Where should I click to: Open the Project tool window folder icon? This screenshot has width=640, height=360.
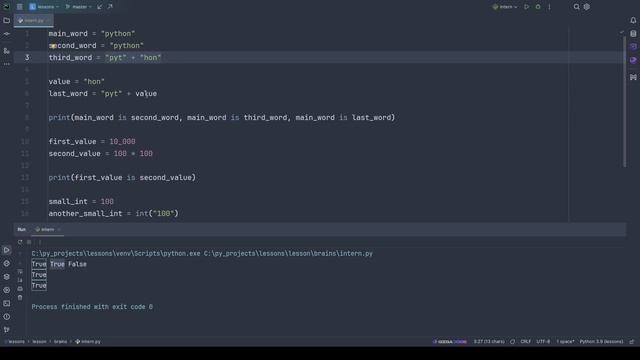coord(7,20)
